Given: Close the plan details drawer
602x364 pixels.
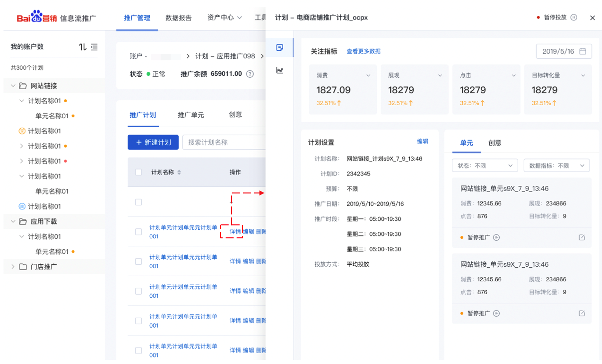Looking at the screenshot, I should [x=593, y=17].
